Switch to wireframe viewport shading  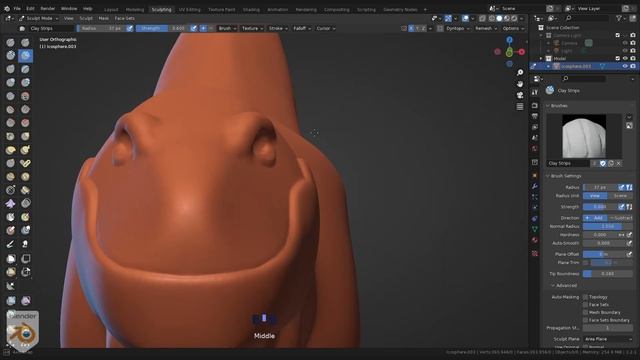[x=492, y=18]
